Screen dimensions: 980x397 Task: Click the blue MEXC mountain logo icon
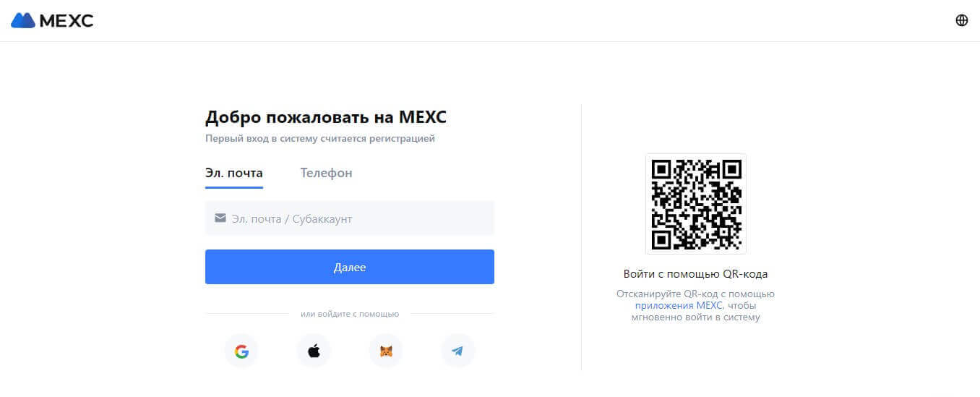[x=22, y=20]
